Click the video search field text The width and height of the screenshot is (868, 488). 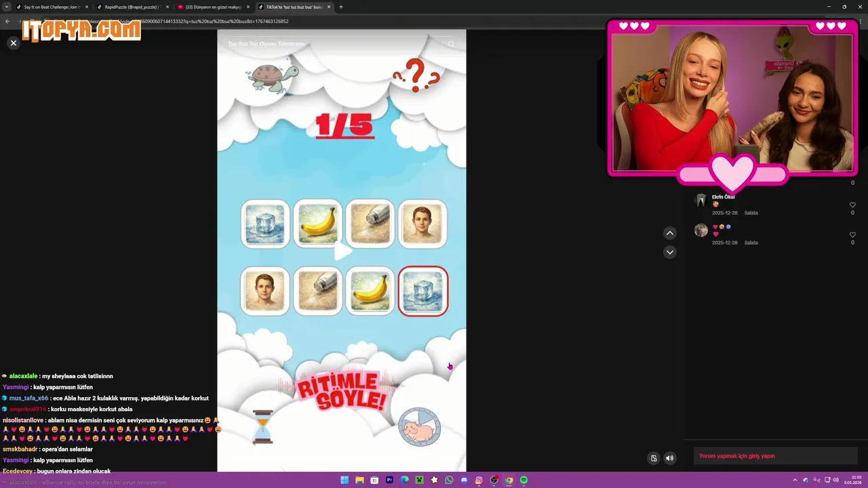click(x=267, y=44)
